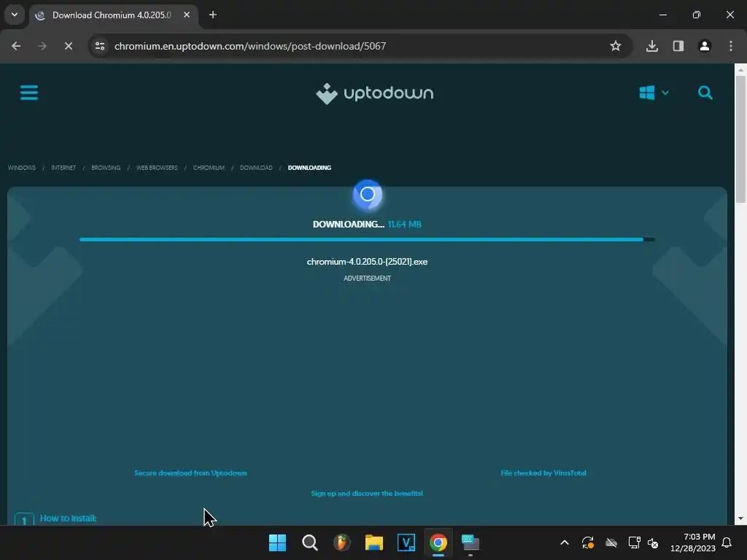747x560 pixels.
Task: Click the scrollbar down arrow
Action: tap(740, 518)
